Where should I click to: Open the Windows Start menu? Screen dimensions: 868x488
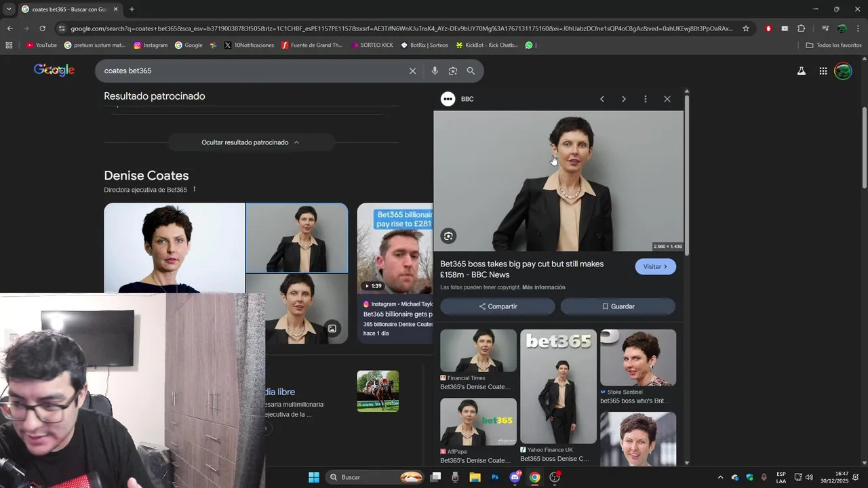[314, 477]
